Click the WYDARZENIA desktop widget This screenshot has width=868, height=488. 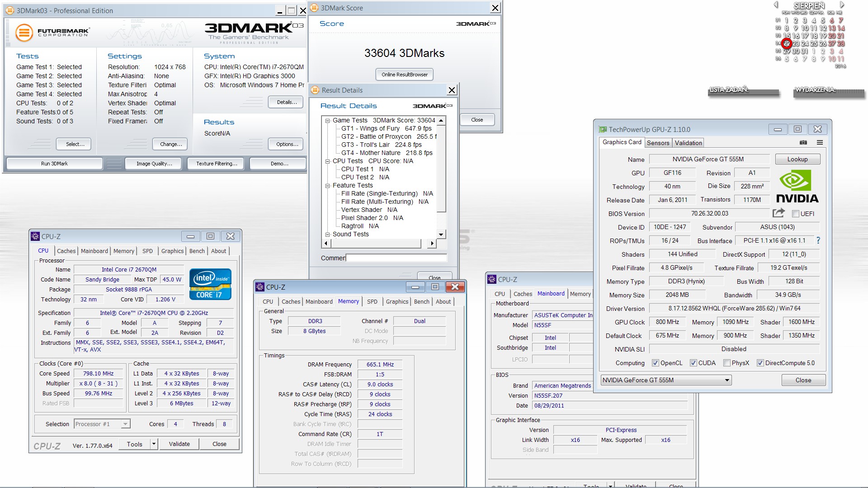[x=829, y=91]
